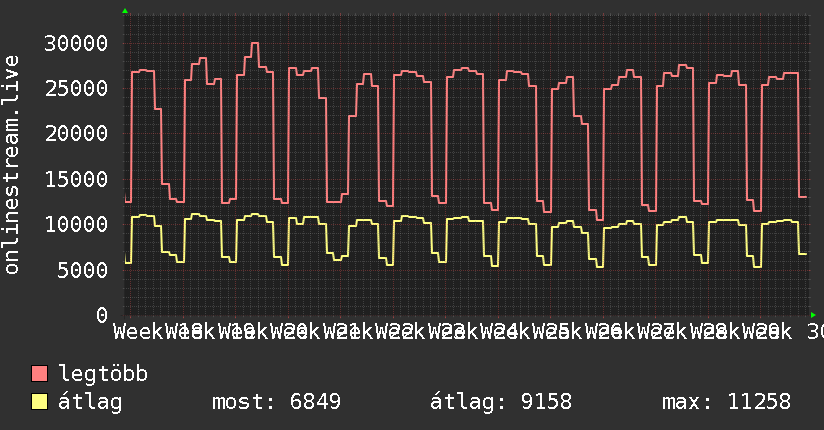824x430 pixels.
Task: Click the most: 6849 value
Action: point(276,402)
